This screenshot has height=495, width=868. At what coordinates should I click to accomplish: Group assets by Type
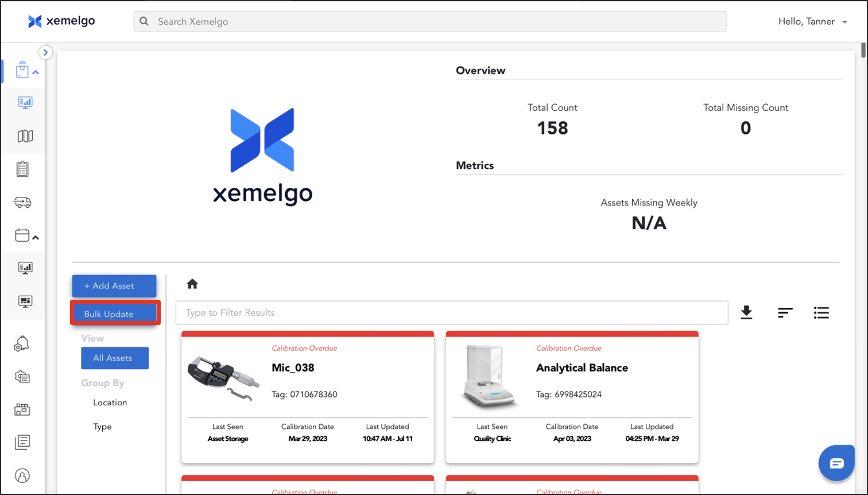coord(102,427)
